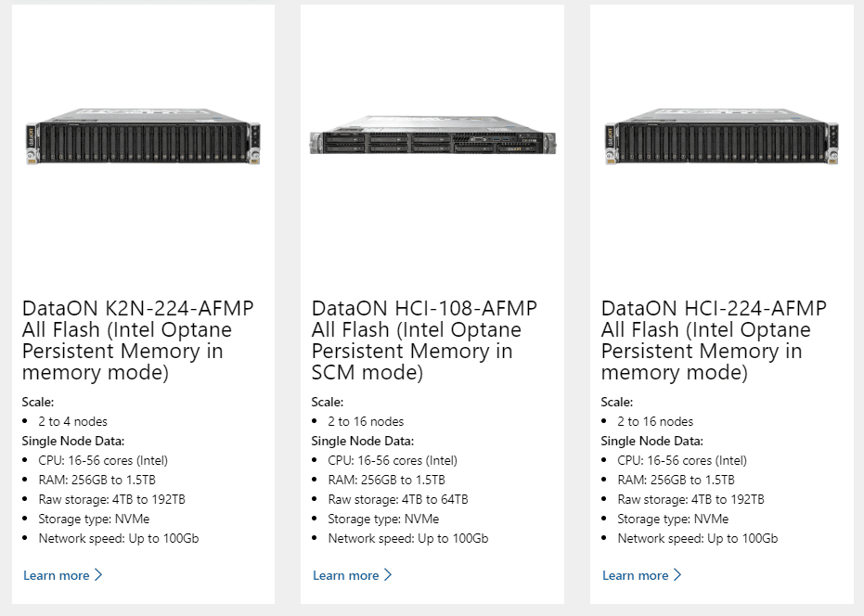The width and height of the screenshot is (864, 616).
Task: Click 'Storage type: NVMe' in HCI-108 card
Action: coord(383,519)
